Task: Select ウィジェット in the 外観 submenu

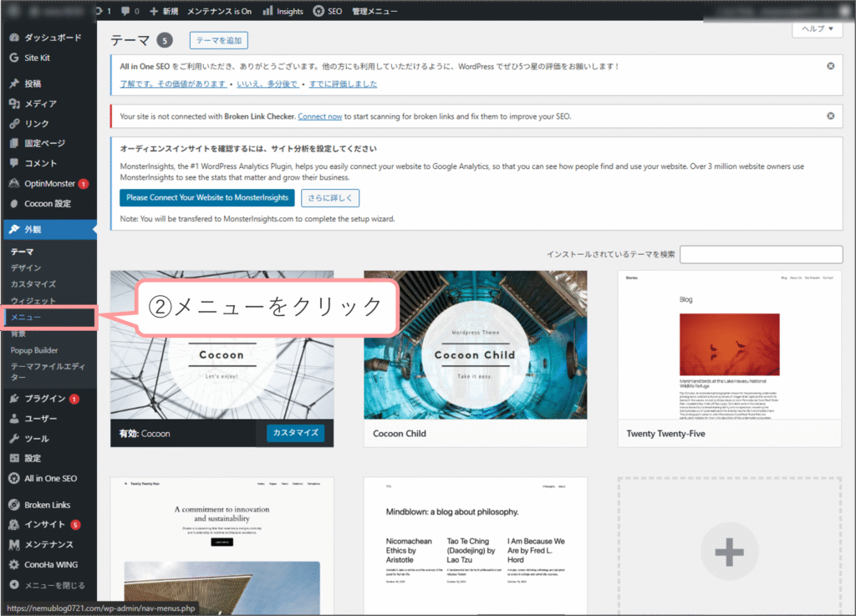Action: (x=33, y=301)
